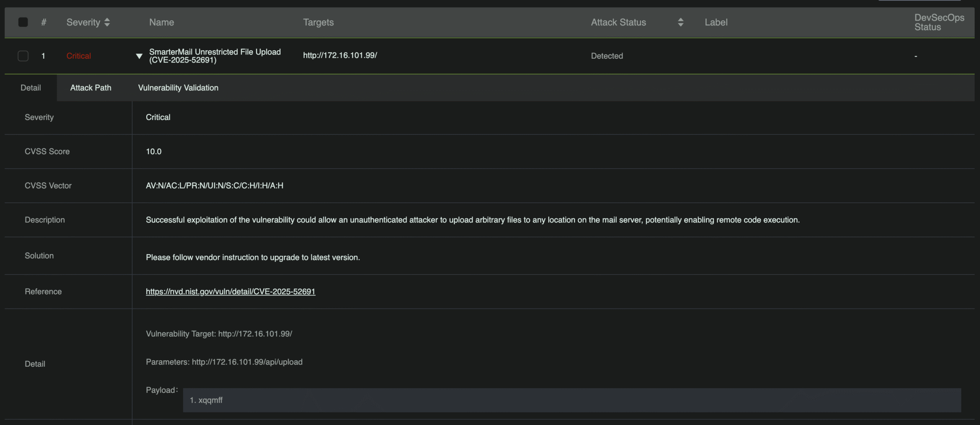Select the Detail tab

coord(31,88)
